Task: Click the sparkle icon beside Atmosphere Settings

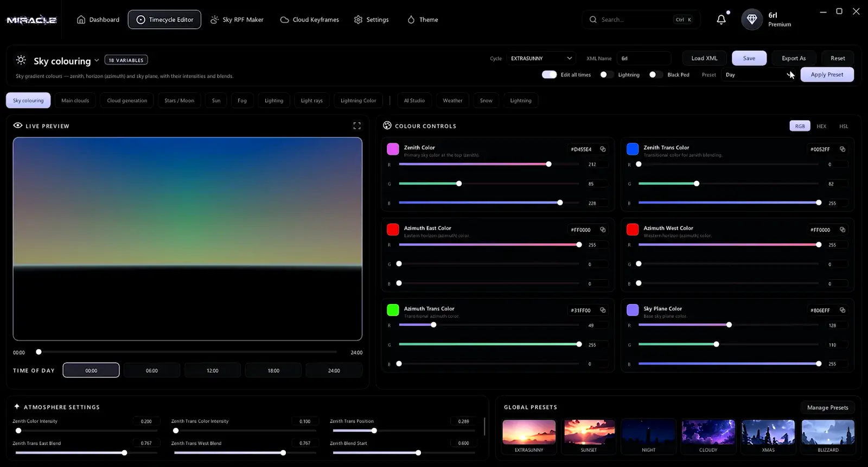Action: (17, 406)
